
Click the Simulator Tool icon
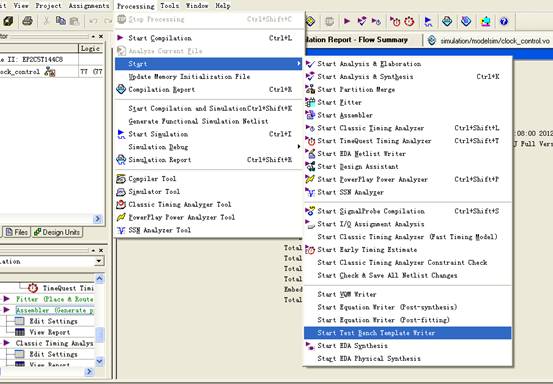pos(121,191)
